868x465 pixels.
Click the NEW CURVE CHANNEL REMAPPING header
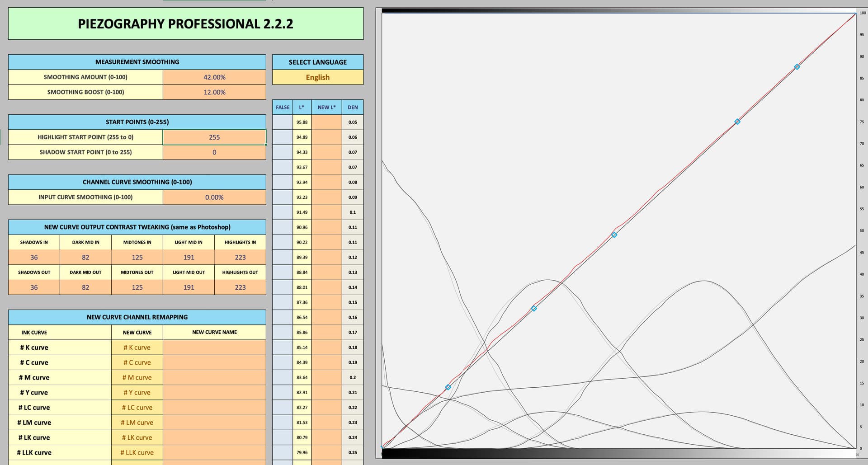click(x=137, y=317)
